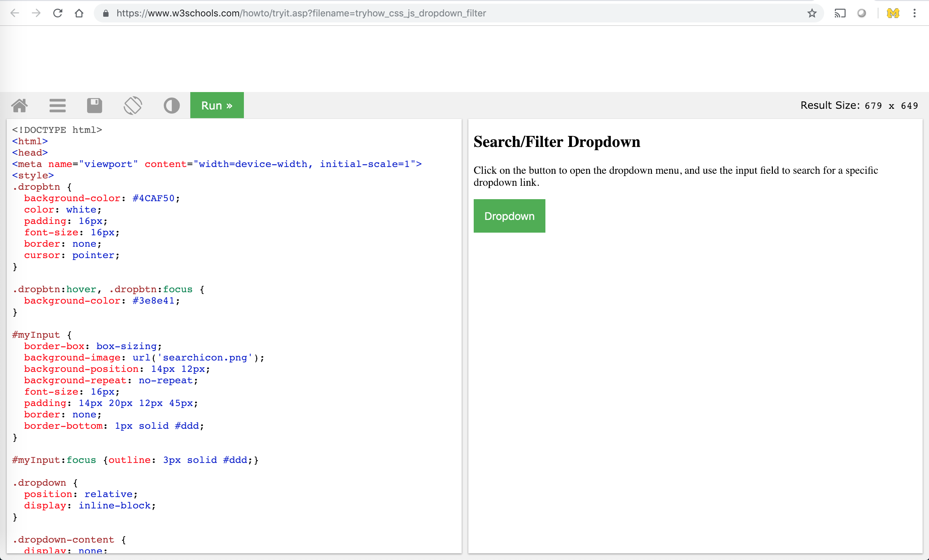Go to W3Schools home via house icon
The width and height of the screenshot is (929, 560).
click(20, 105)
